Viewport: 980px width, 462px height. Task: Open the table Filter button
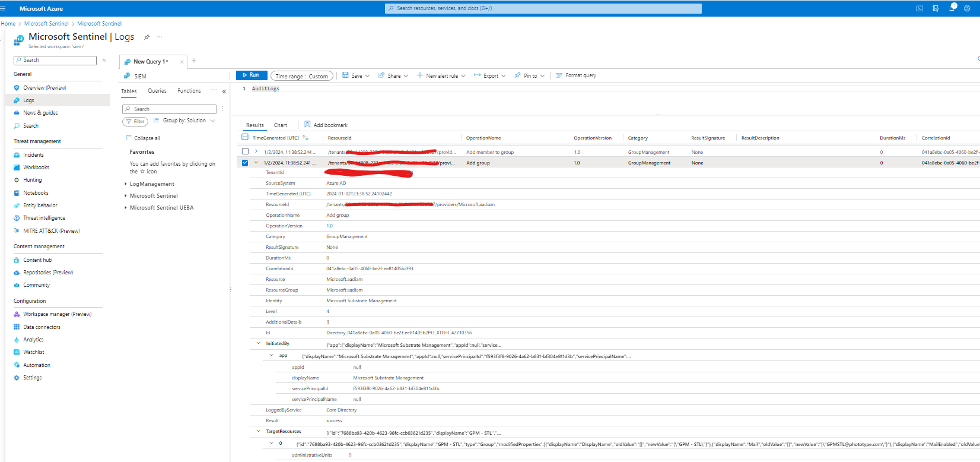[x=135, y=121]
